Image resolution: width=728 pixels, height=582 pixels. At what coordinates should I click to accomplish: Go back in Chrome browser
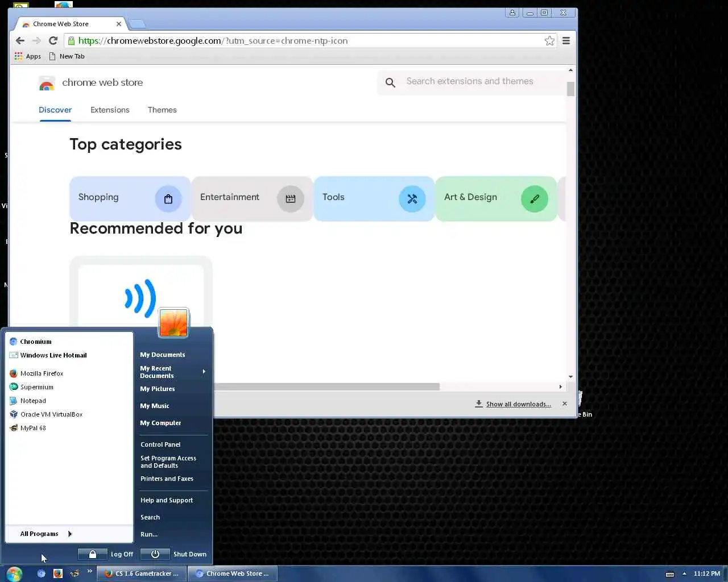[20, 40]
